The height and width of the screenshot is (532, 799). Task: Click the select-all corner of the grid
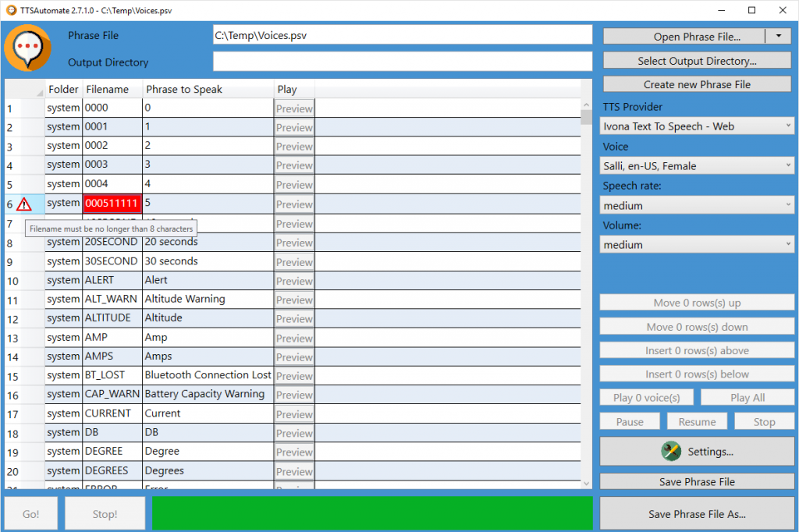pyautogui.click(x=25, y=89)
